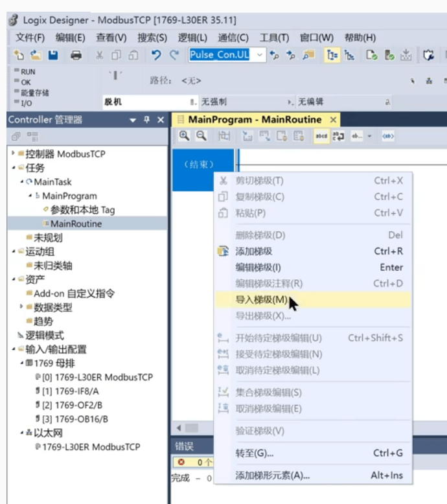Select MainRoutine in the tree

click(x=76, y=223)
